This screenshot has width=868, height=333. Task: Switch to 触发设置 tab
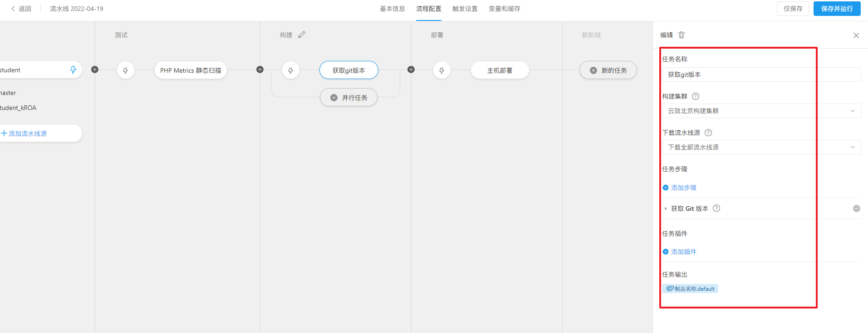click(x=465, y=9)
